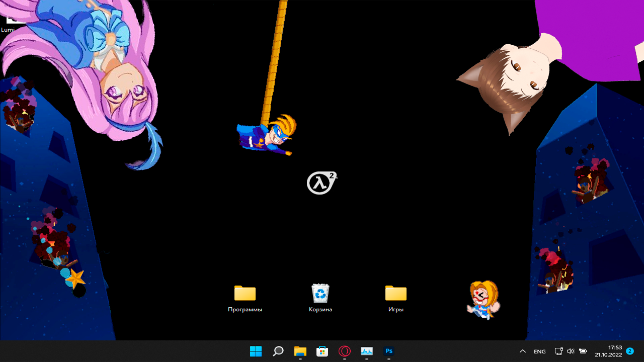
Task: Check battery status in the tray
Action: (583, 351)
